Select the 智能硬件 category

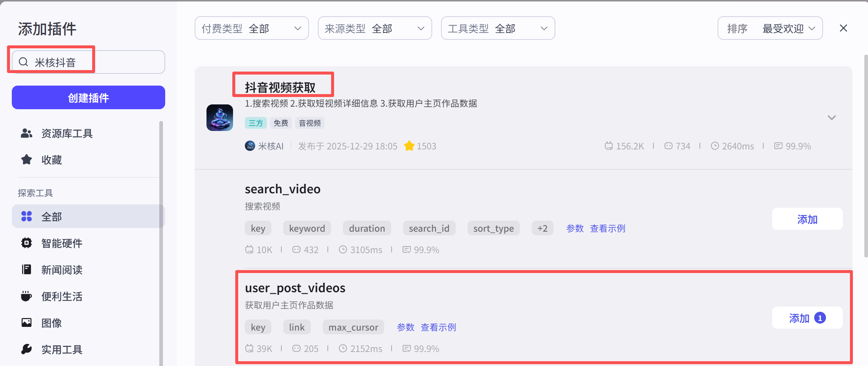point(88,243)
